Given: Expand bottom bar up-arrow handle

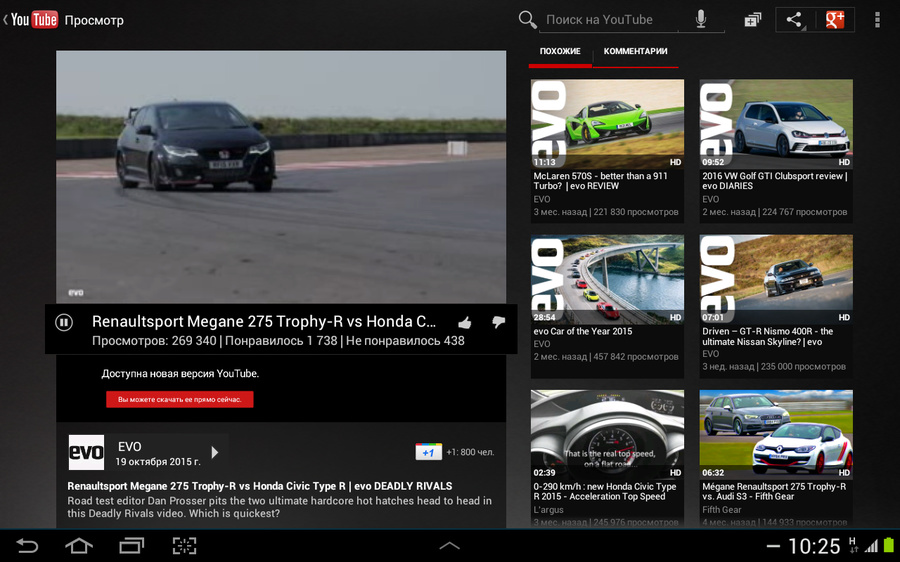Looking at the screenshot, I should (449, 546).
